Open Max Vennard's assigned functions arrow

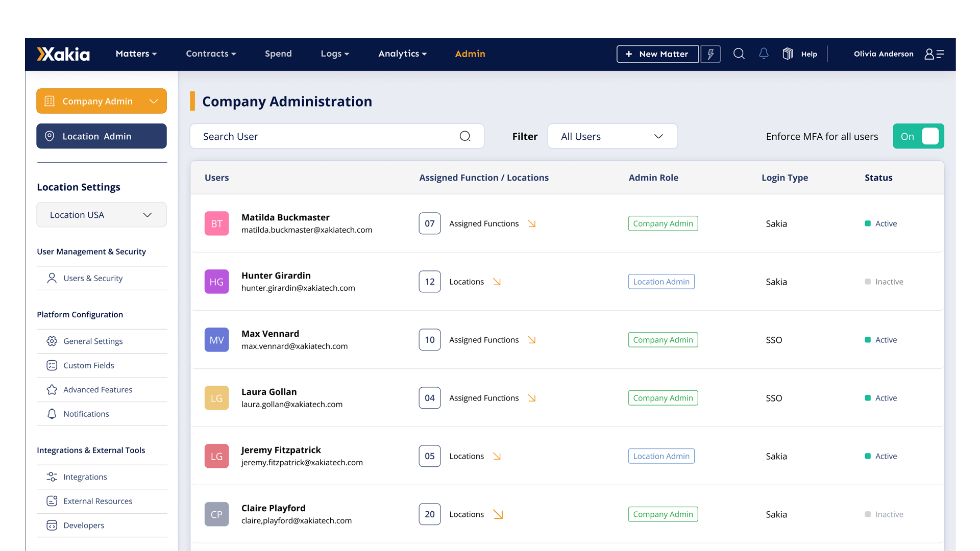pyautogui.click(x=532, y=340)
